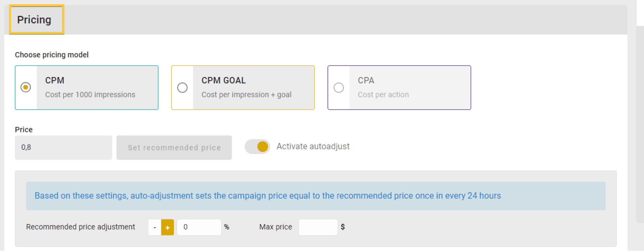Click the 'Cost per action' card description
The width and height of the screenshot is (644, 251).
click(x=383, y=95)
